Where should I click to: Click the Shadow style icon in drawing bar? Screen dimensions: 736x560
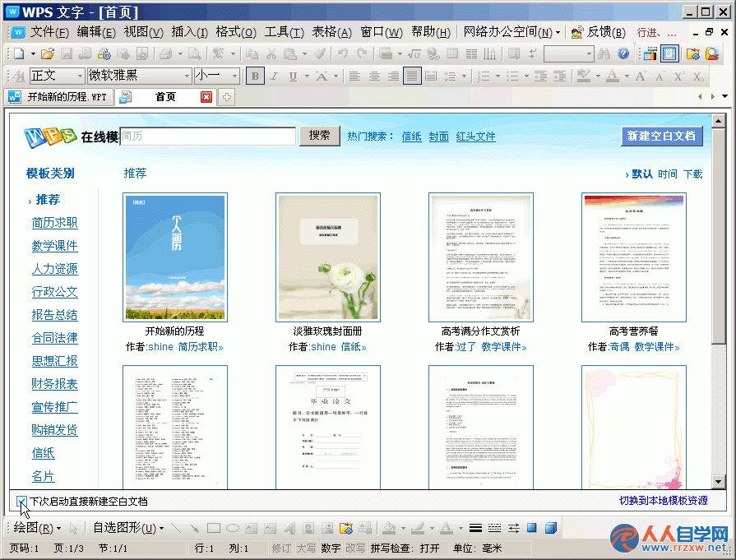tap(532, 528)
